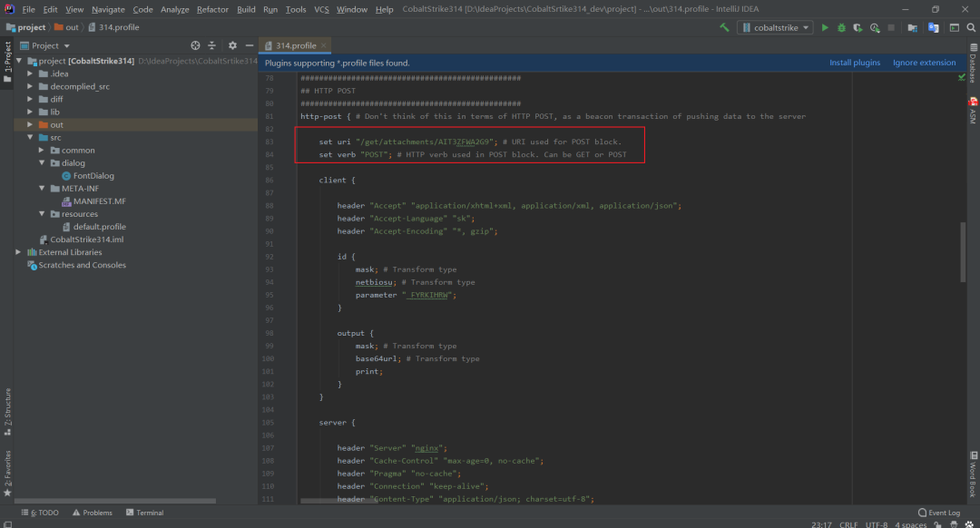Open the Refactor menu
This screenshot has height=528, width=980.
(x=212, y=9)
